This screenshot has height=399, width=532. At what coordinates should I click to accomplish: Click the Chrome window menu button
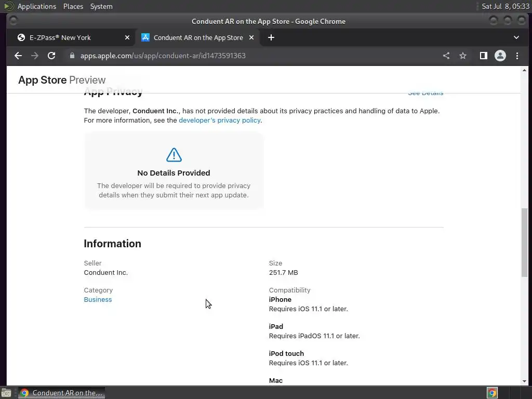[13, 21]
